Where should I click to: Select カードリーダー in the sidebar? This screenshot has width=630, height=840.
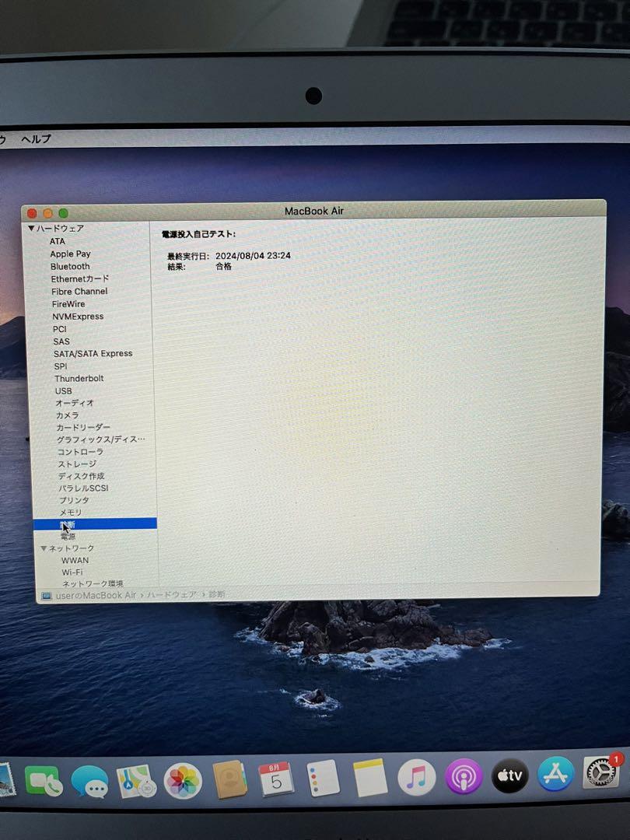[x=83, y=428]
